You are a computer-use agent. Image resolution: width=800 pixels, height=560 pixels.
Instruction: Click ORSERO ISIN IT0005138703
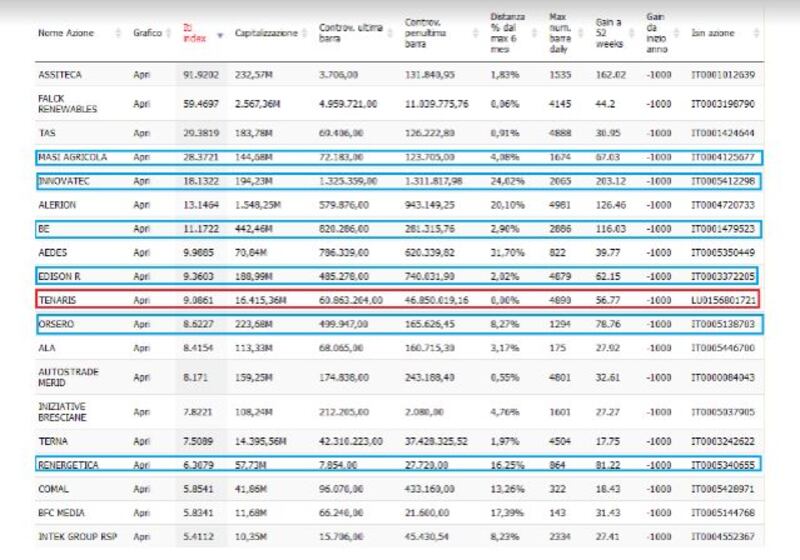[723, 324]
